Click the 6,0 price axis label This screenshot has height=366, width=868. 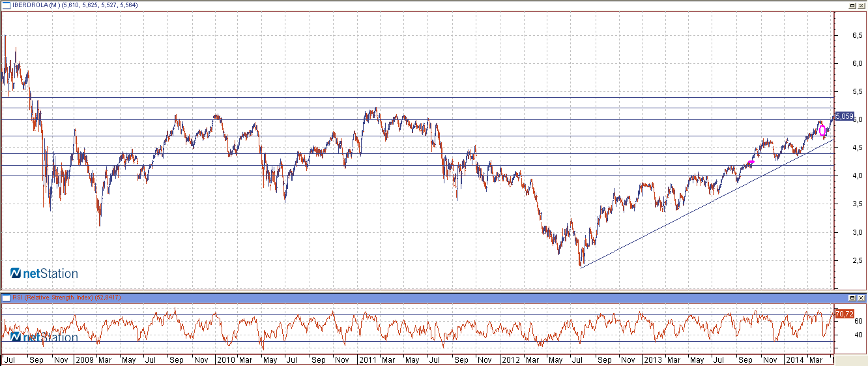click(858, 64)
